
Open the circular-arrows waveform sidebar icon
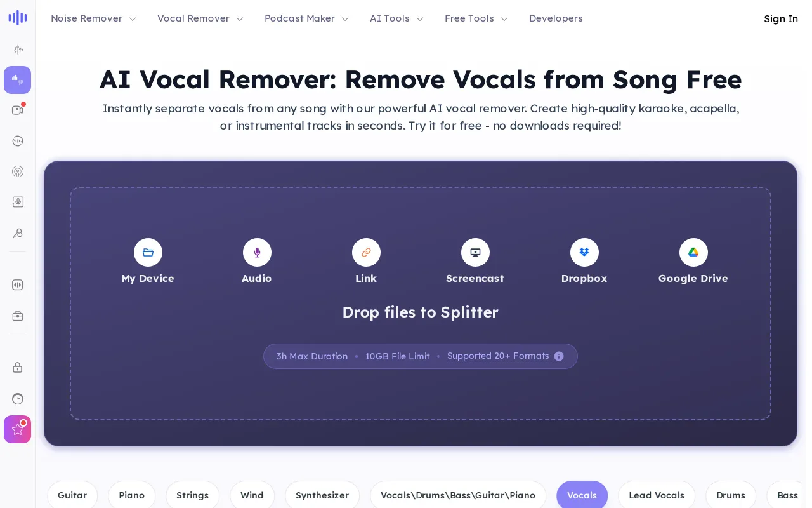click(x=18, y=141)
